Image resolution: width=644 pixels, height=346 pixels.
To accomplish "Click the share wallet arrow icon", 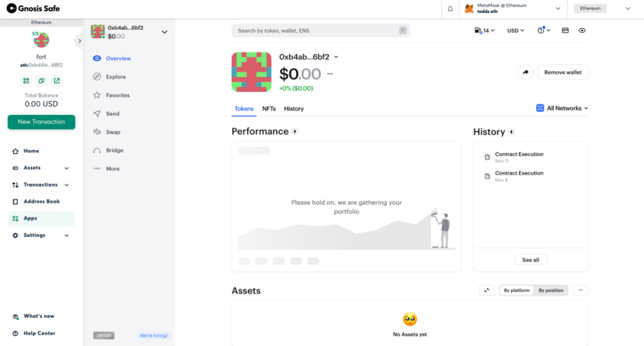I will [525, 72].
